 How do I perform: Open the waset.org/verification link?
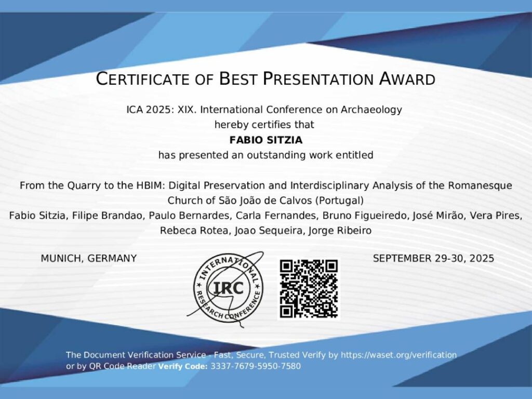[x=398, y=355]
